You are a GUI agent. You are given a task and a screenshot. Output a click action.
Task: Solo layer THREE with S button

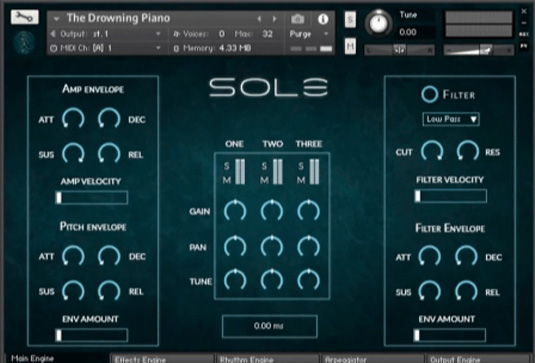301,166
